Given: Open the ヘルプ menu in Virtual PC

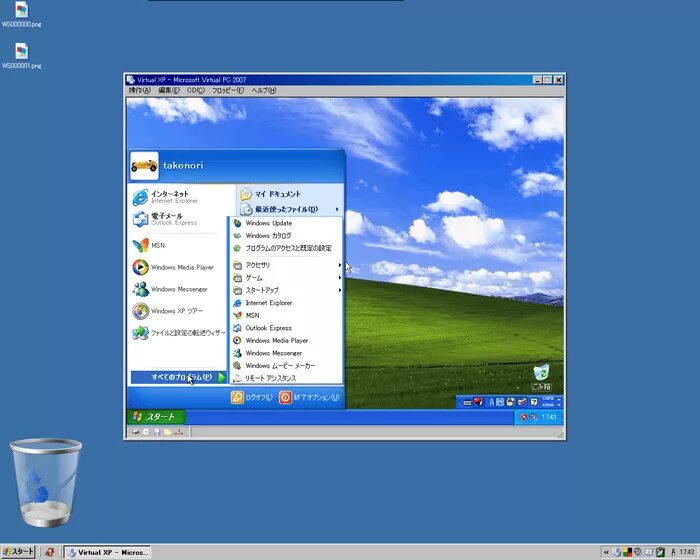Looking at the screenshot, I should pos(263,90).
